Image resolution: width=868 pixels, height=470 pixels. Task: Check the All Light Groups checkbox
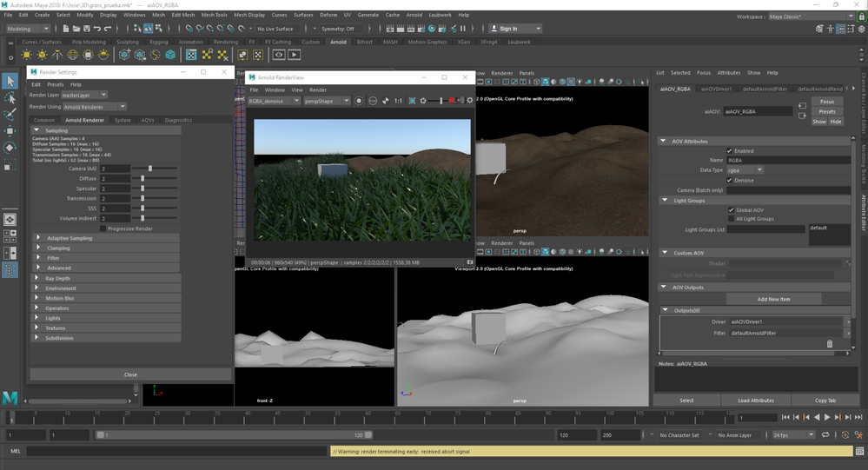click(732, 219)
